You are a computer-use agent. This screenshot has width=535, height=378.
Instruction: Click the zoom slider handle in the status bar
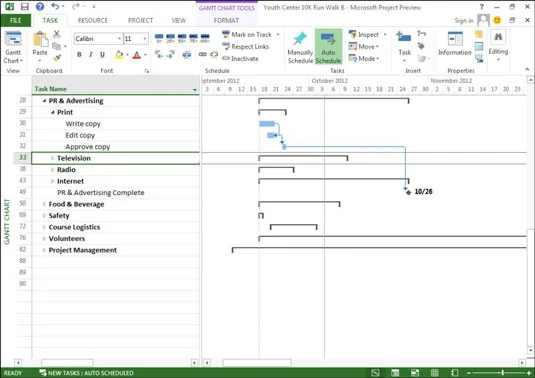[502, 373]
